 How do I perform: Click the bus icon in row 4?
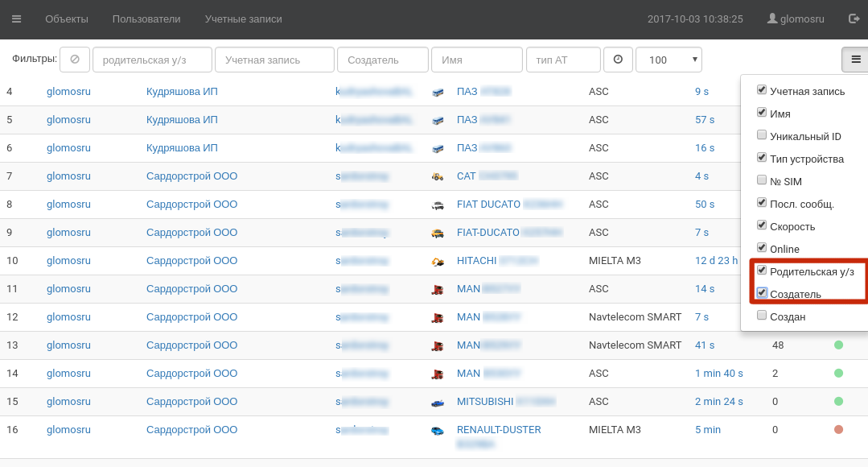(438, 92)
